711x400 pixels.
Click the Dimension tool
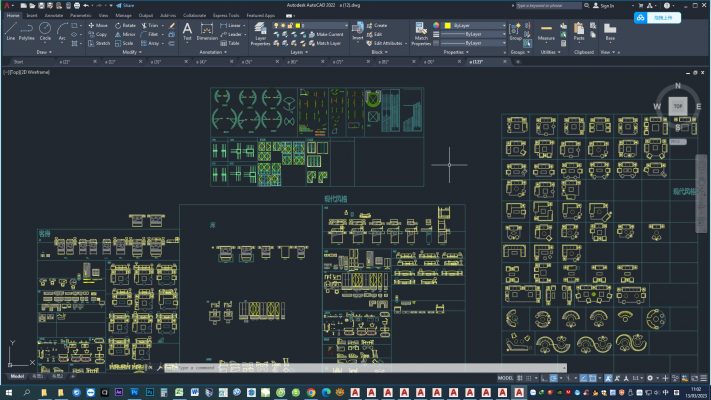[x=207, y=31]
